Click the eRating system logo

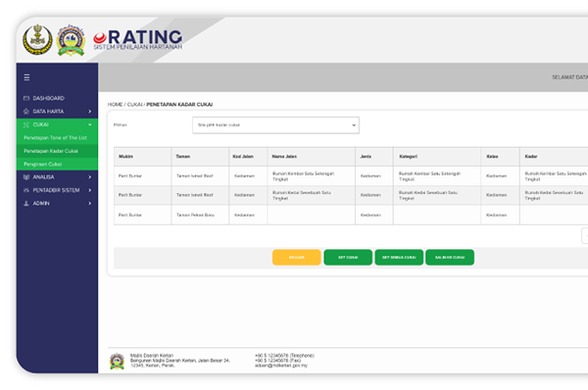tap(137, 39)
